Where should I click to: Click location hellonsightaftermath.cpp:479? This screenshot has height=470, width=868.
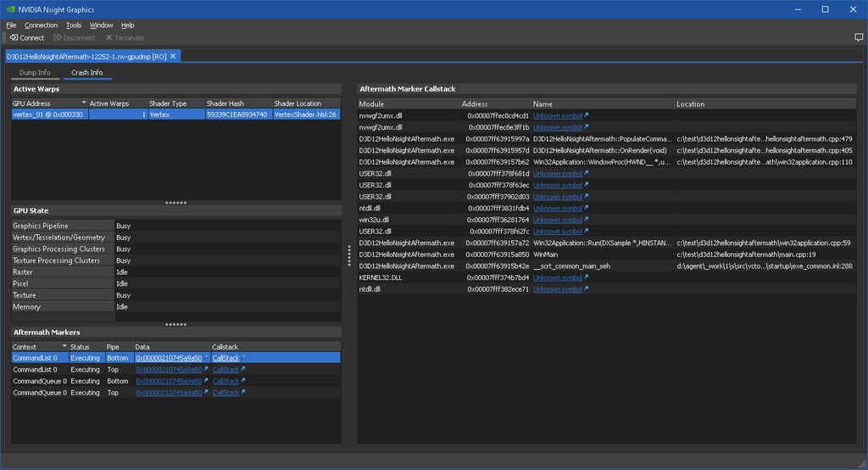(x=765, y=139)
